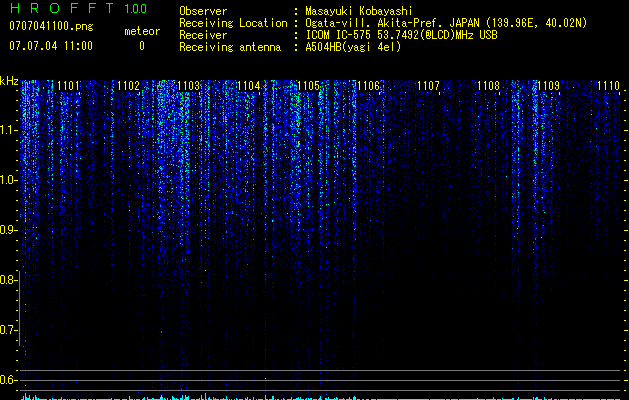Viewport: 629px width, 400px height.
Task: Click the kHz axis label
Action: (9, 81)
